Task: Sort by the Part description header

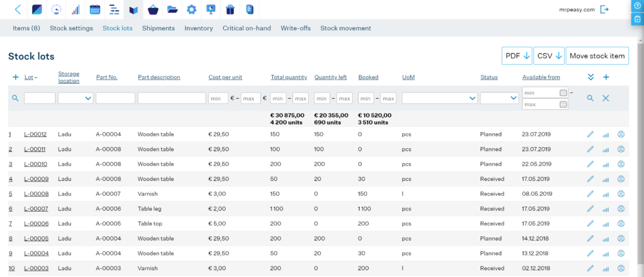Action: click(x=159, y=77)
